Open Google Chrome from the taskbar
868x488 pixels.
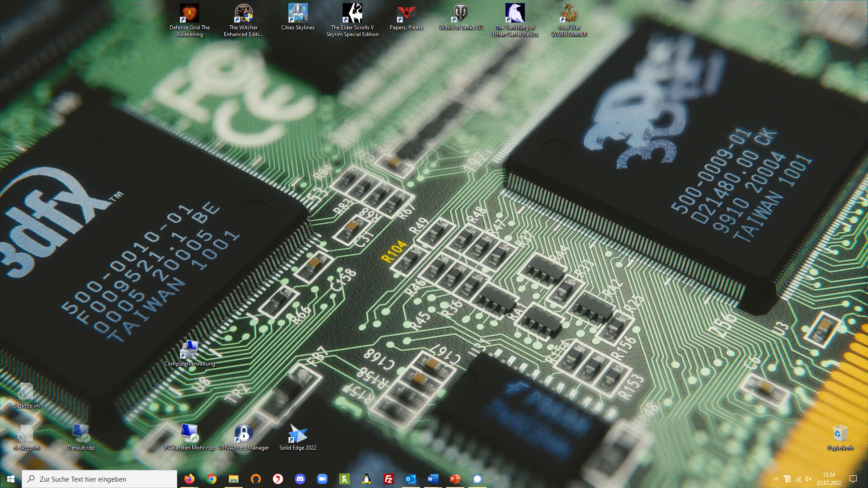pyautogui.click(x=212, y=479)
